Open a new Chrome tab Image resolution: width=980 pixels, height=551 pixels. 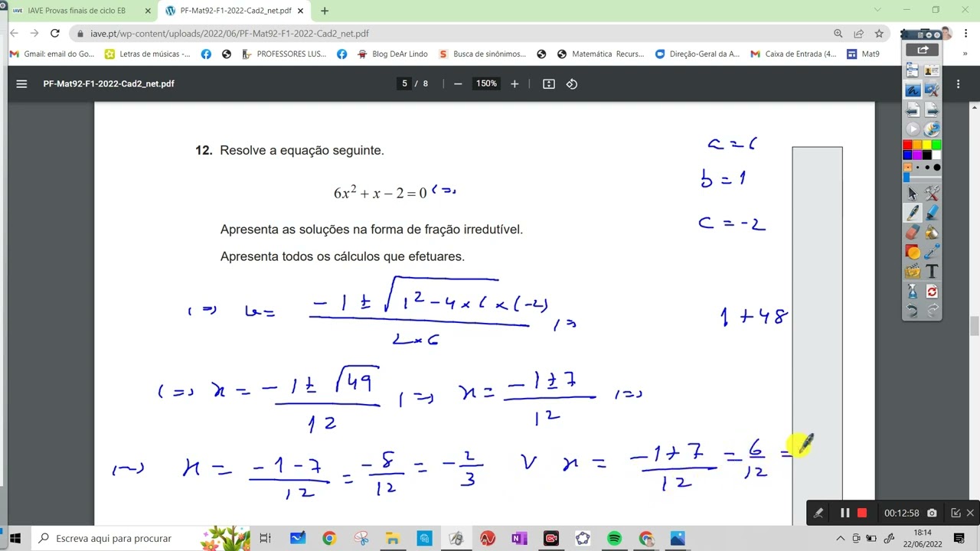tap(325, 11)
